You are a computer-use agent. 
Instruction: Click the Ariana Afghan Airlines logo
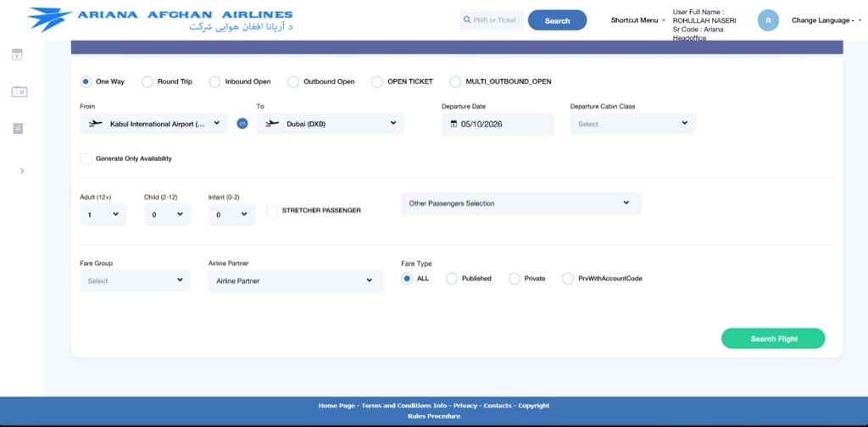(160, 19)
